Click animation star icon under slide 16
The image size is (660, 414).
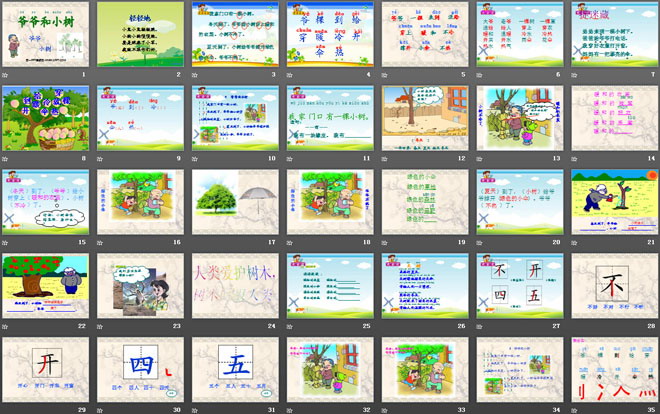click(x=100, y=242)
